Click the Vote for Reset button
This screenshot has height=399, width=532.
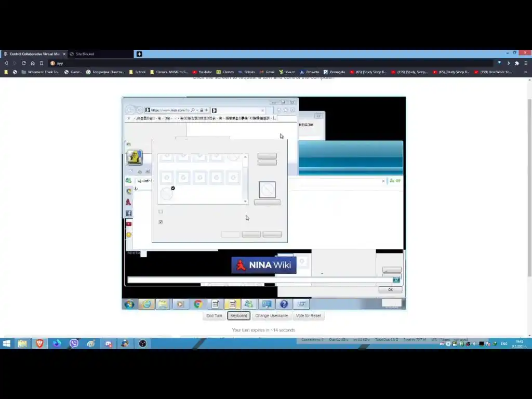[308, 315]
